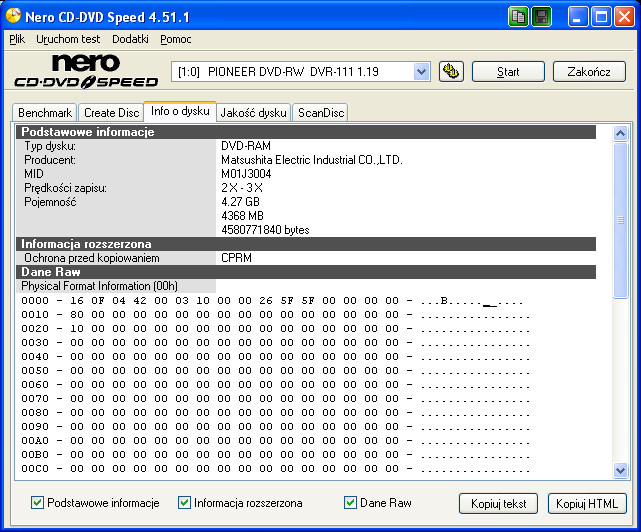Maximize the Nero CD-DVD Speed window
Screen dimensions: 641x532
point(601,17)
